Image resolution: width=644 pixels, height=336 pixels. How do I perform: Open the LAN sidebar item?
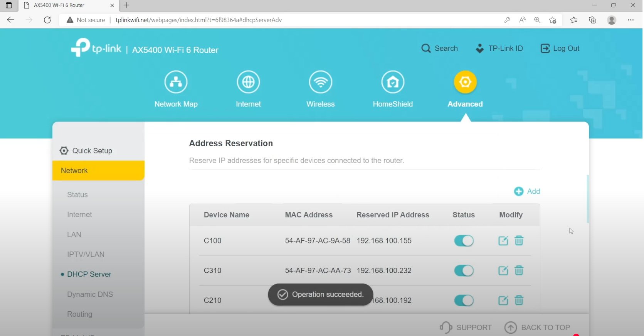click(74, 235)
